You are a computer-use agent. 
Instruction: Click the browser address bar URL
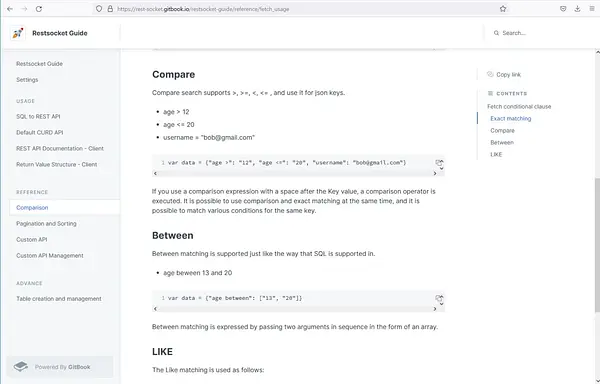[203, 9]
